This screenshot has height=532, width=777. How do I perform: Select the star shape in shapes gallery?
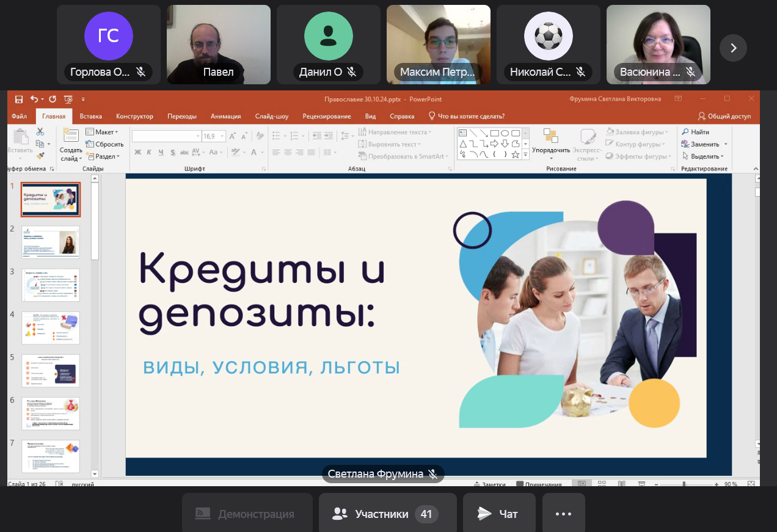point(516,155)
